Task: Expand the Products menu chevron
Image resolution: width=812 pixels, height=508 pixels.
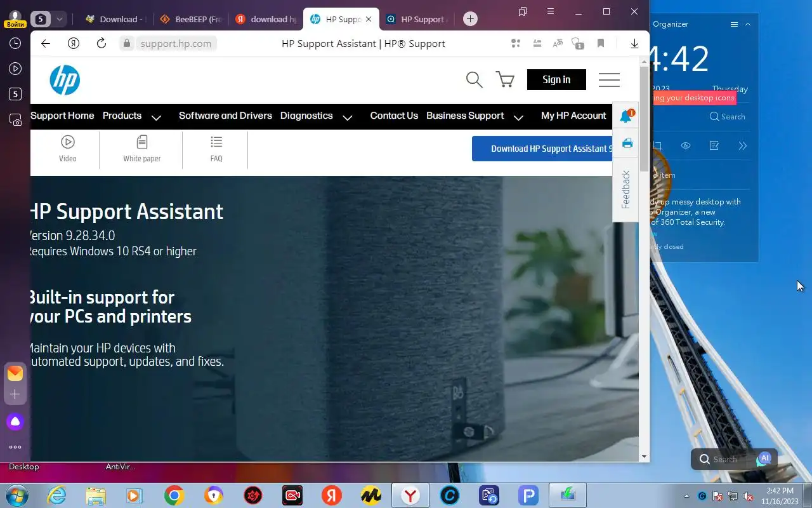Action: coord(156,117)
